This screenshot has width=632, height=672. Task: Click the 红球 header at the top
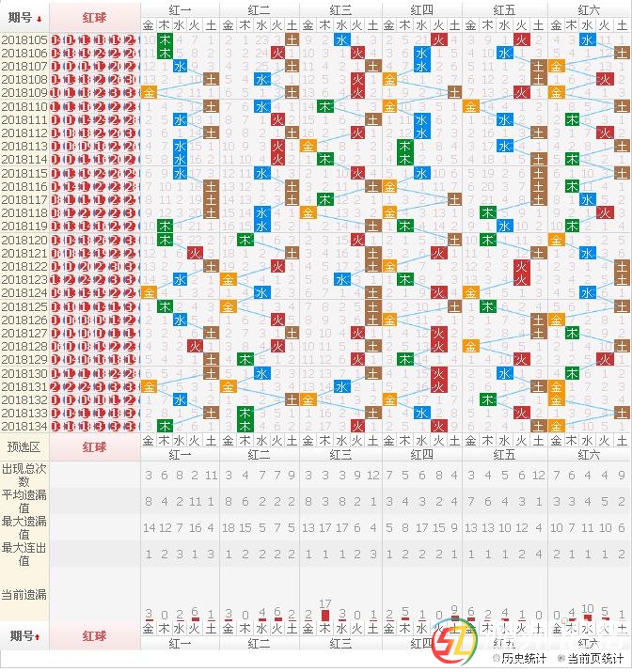coord(94,17)
